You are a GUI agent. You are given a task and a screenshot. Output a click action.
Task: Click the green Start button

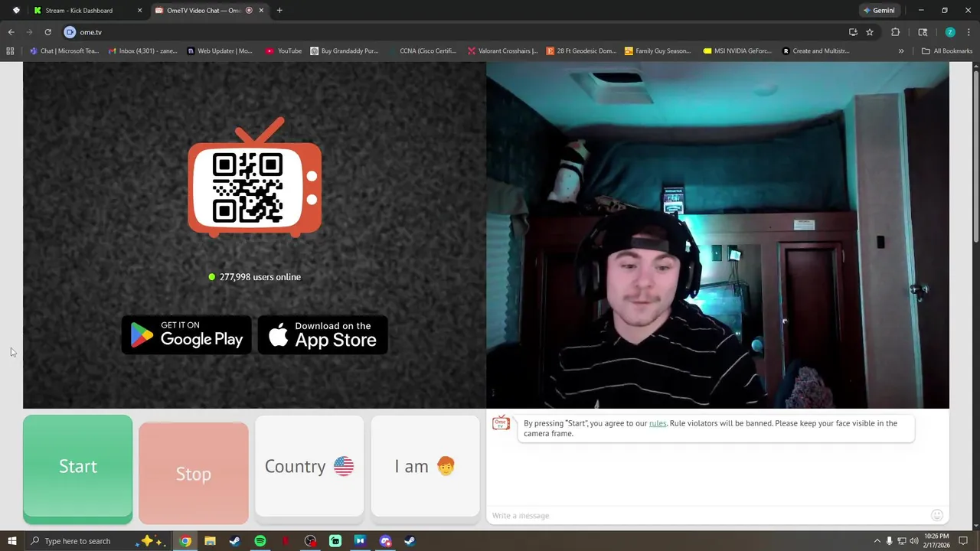pos(77,469)
